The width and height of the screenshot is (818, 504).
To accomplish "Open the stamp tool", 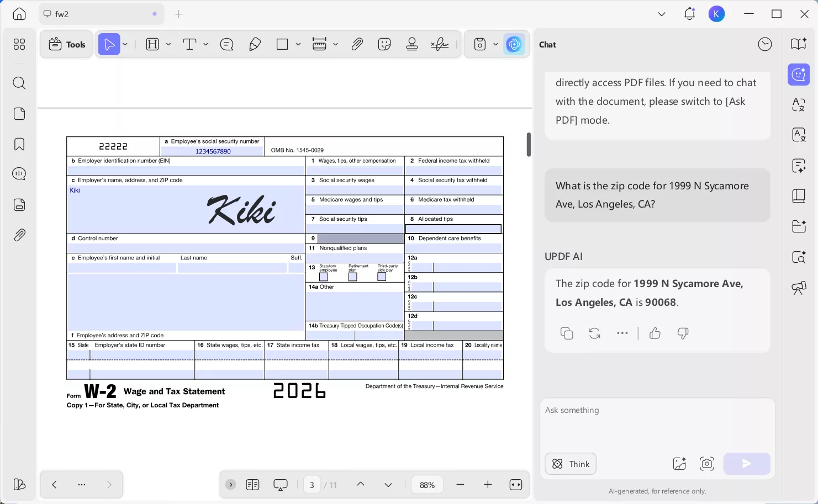I will tap(412, 44).
